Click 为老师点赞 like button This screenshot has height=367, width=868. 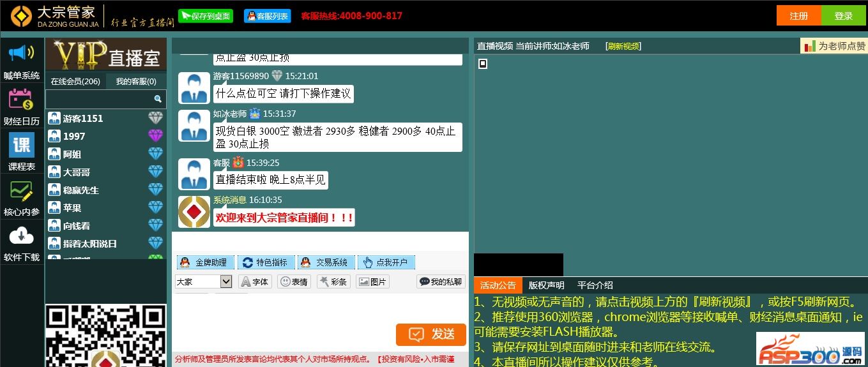[x=834, y=46]
